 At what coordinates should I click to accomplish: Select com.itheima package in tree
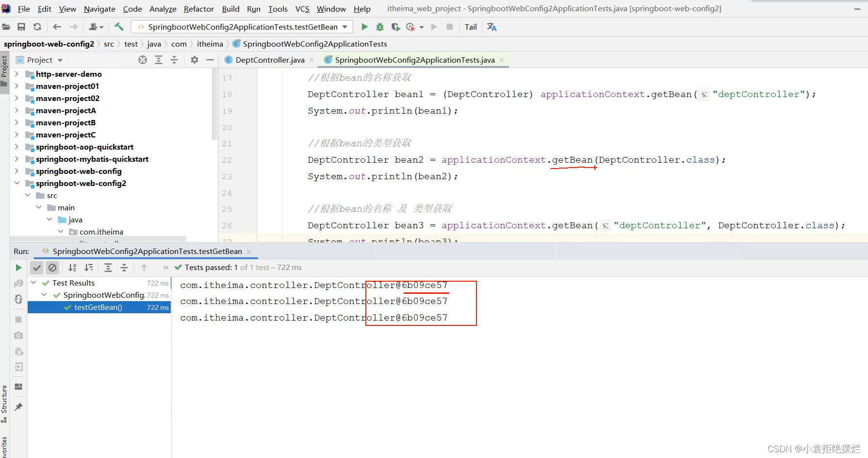tap(101, 232)
